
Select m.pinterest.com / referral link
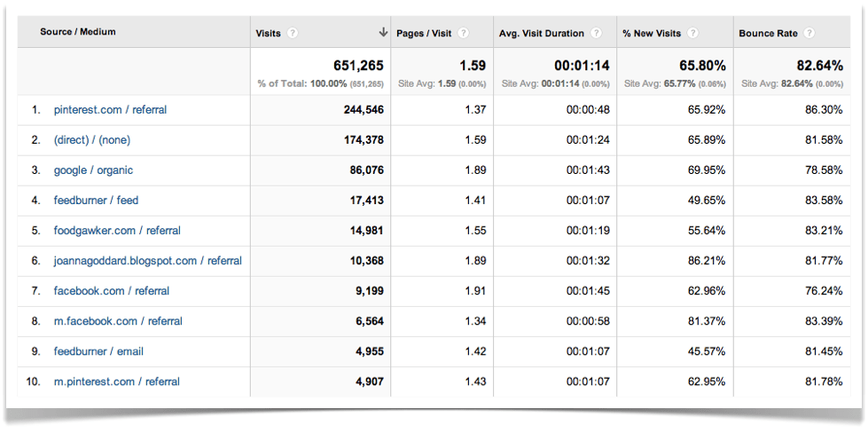coord(116,382)
